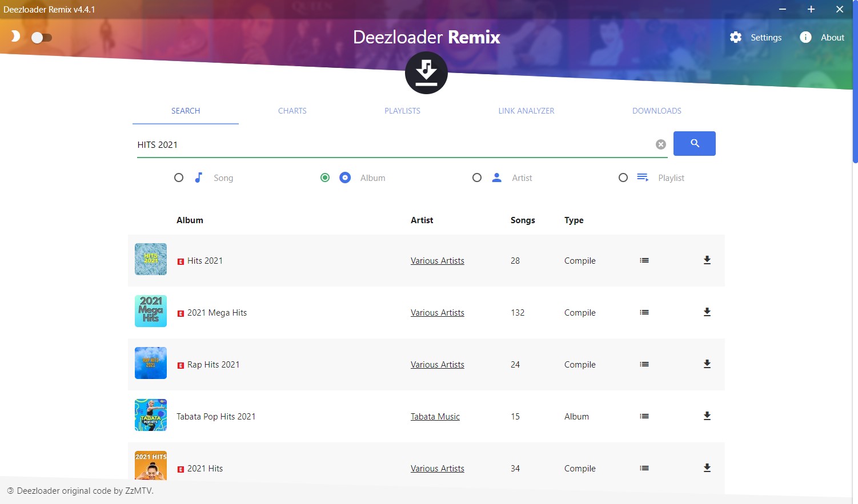Click the moon dark mode icon

coord(15,37)
